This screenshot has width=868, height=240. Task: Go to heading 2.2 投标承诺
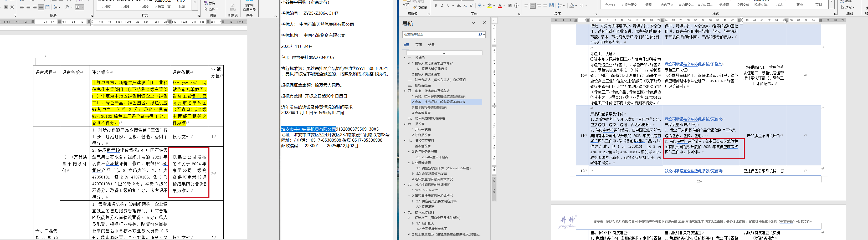(425, 207)
